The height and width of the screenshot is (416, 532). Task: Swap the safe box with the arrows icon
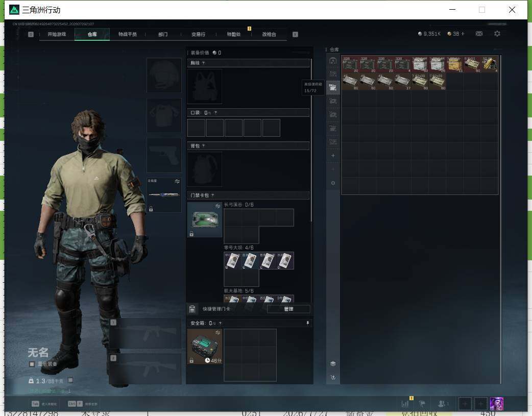pyautogui.click(x=218, y=332)
